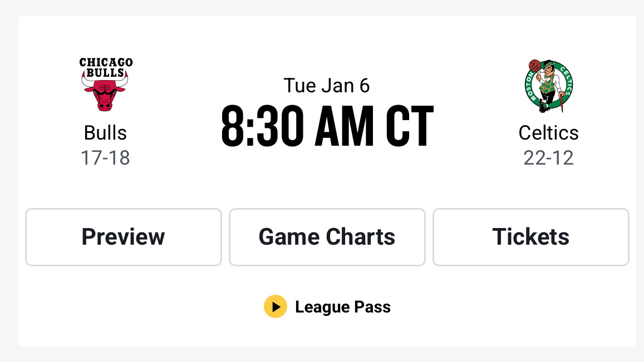The width and height of the screenshot is (644, 362).
Task: Click the Chicago Bulls team logo
Action: (x=105, y=83)
